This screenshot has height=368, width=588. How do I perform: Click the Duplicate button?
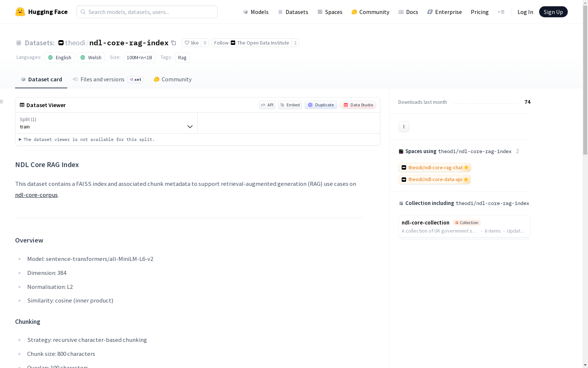point(321,105)
